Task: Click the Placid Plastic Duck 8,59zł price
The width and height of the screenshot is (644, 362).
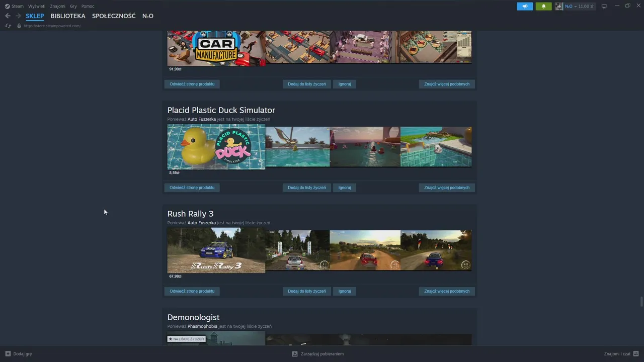Action: pos(174,172)
